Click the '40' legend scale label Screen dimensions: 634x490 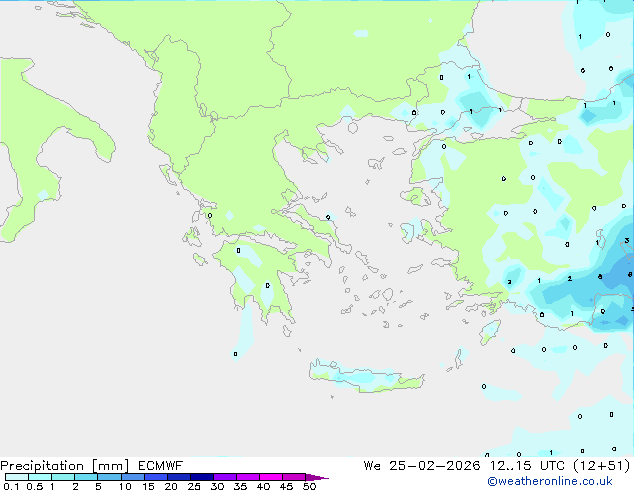pyautogui.click(x=263, y=486)
